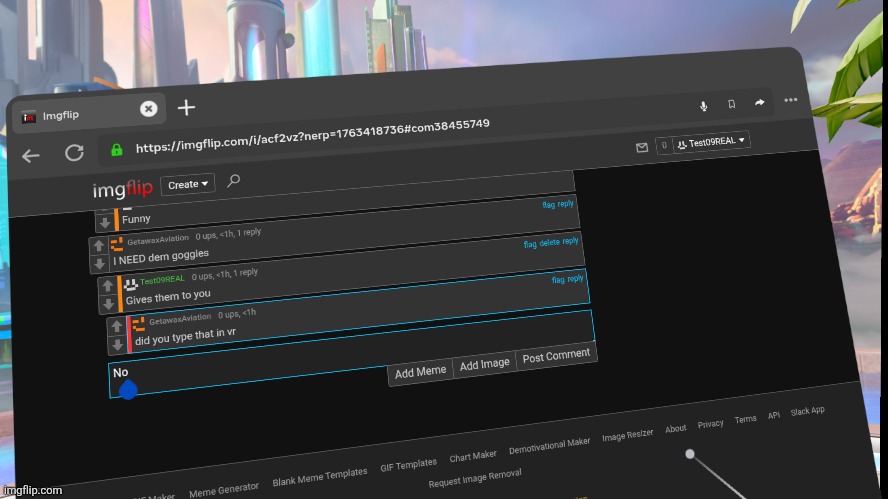
Task: Upvote the "did you type that in vr" comment
Action: tap(117, 326)
